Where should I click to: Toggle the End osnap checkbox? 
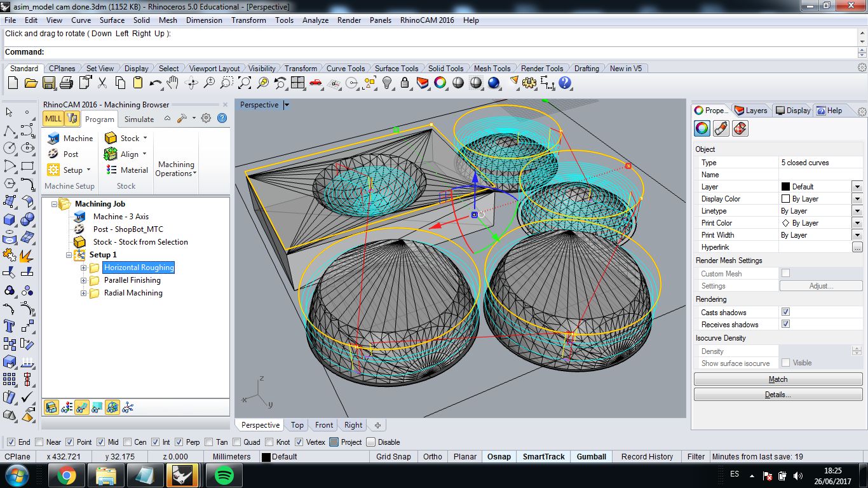click(11, 442)
